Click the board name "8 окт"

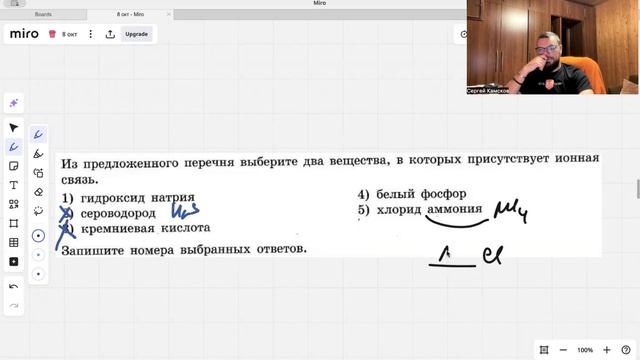69,34
